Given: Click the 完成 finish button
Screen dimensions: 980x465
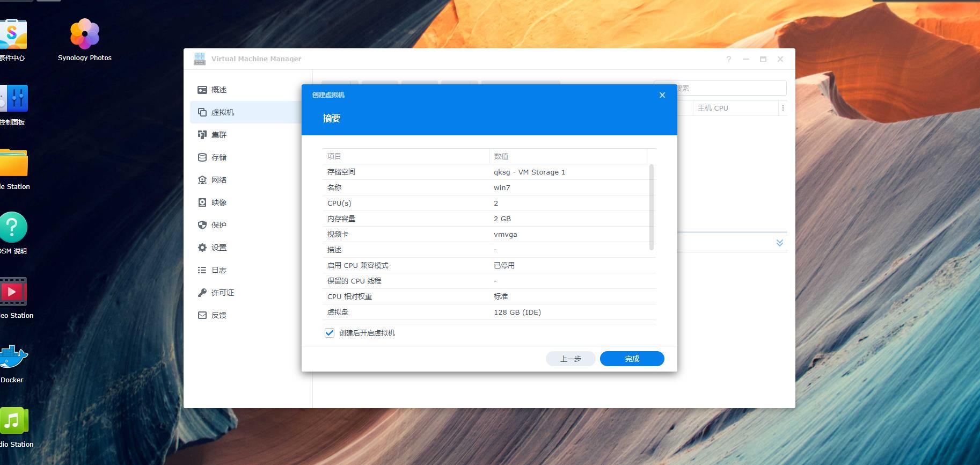Looking at the screenshot, I should tap(632, 359).
